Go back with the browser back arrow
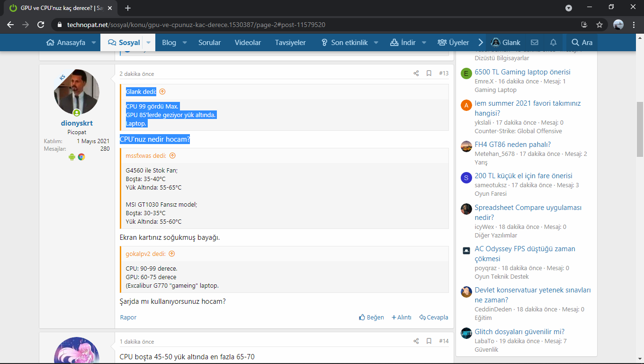 10,25
